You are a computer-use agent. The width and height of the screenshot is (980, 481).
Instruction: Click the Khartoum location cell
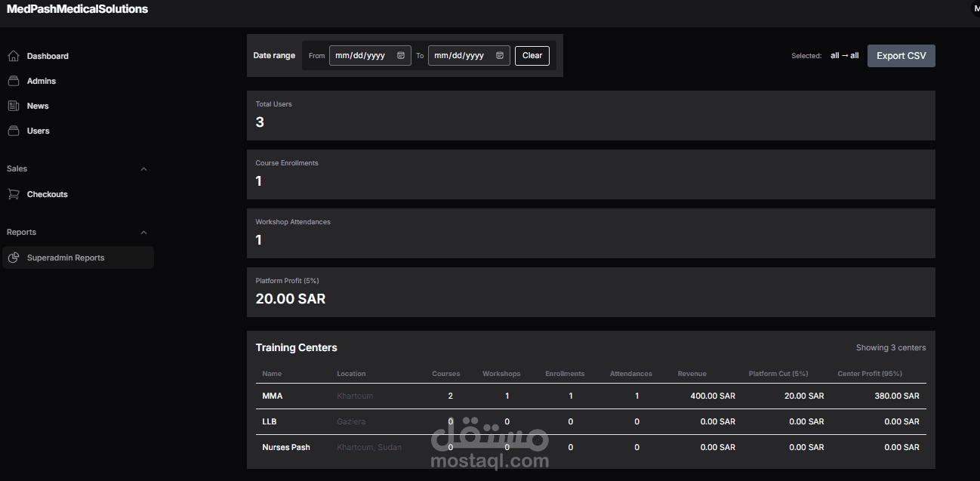pyautogui.click(x=355, y=396)
